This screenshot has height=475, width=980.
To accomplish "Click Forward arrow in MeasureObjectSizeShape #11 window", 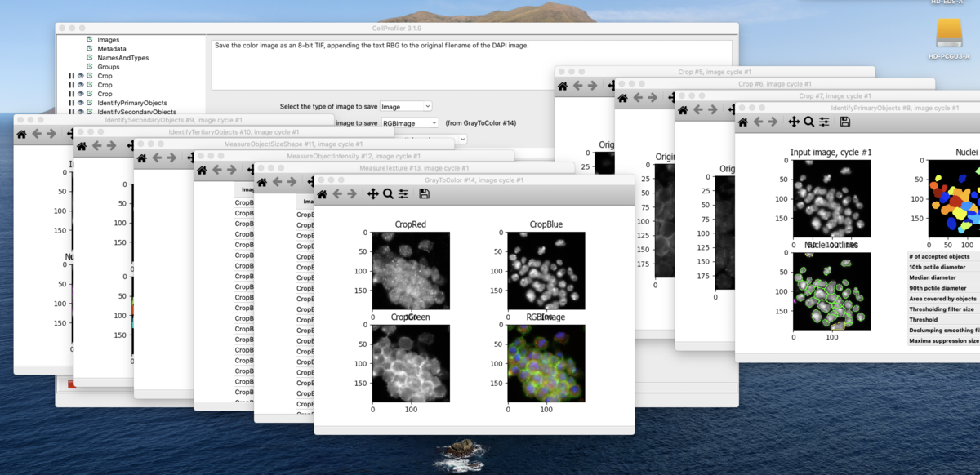I will (x=171, y=158).
